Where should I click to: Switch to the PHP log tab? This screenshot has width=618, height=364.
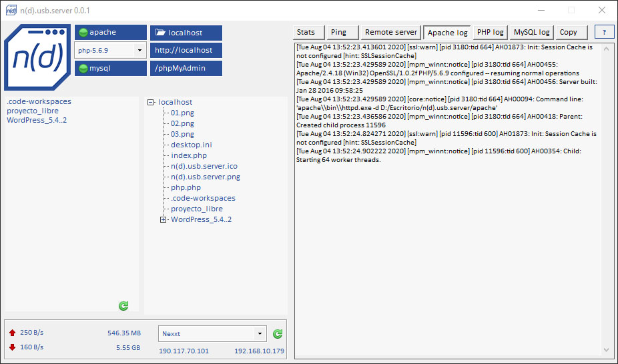coord(491,32)
